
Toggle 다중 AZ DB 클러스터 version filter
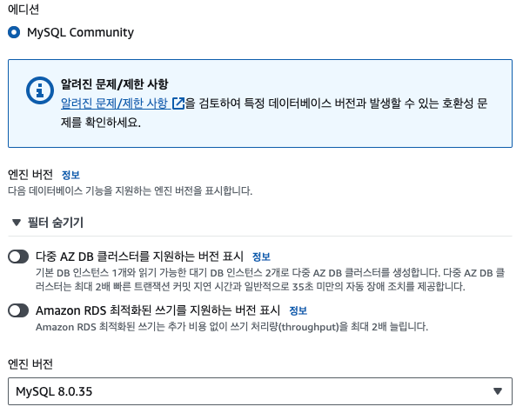(x=18, y=257)
